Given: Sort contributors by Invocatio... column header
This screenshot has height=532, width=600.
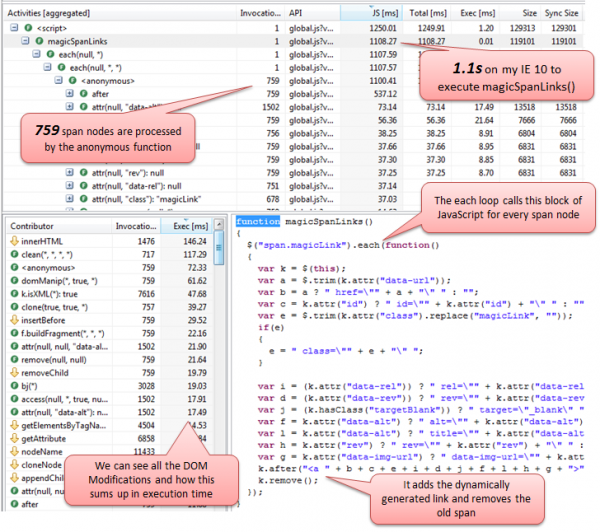Looking at the screenshot, I should pyautogui.click(x=136, y=226).
